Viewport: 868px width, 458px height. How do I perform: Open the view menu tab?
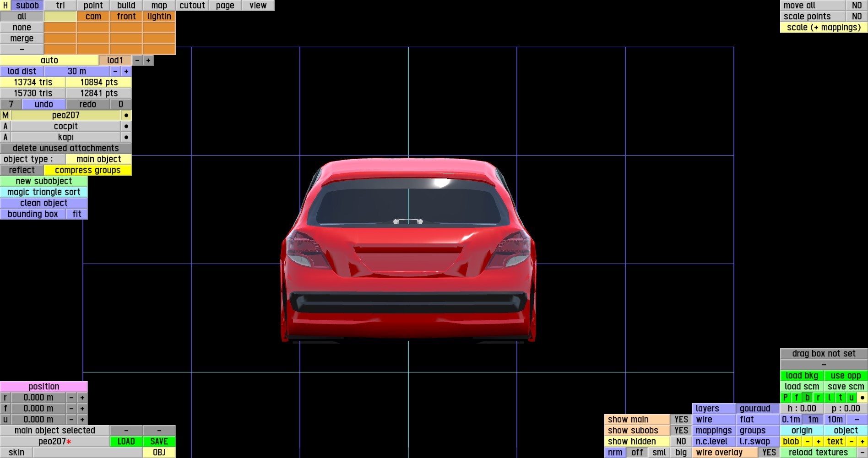[258, 5]
